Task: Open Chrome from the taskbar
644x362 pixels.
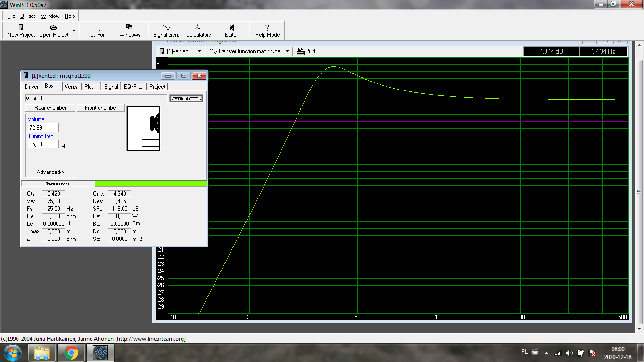Action: tap(71, 353)
